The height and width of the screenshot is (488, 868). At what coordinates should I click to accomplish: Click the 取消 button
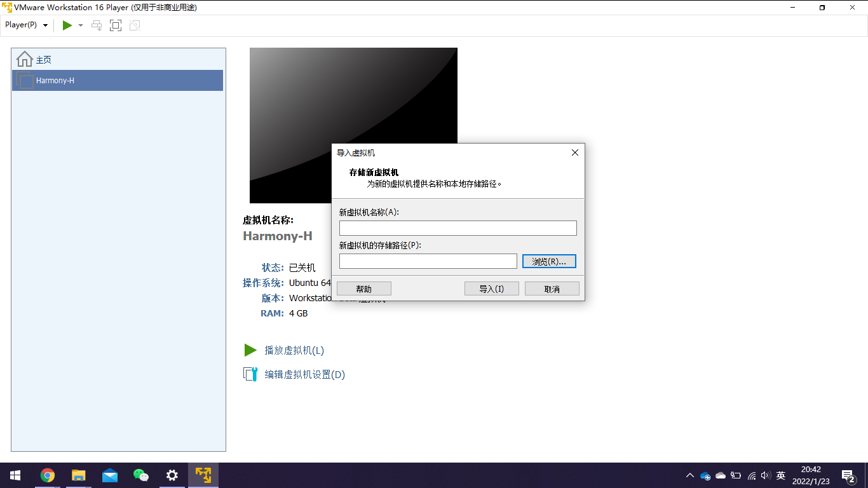point(552,288)
